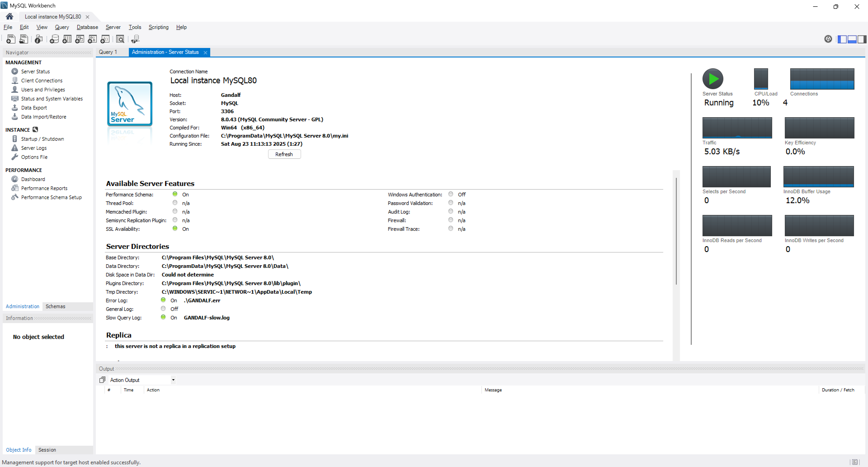The height and width of the screenshot is (467, 868).
Task: Click the server status vertical scrollbar
Action: point(676,231)
